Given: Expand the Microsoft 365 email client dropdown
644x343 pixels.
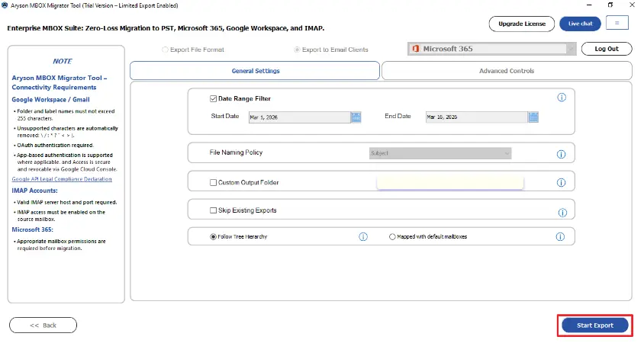Looking at the screenshot, I should (570, 49).
